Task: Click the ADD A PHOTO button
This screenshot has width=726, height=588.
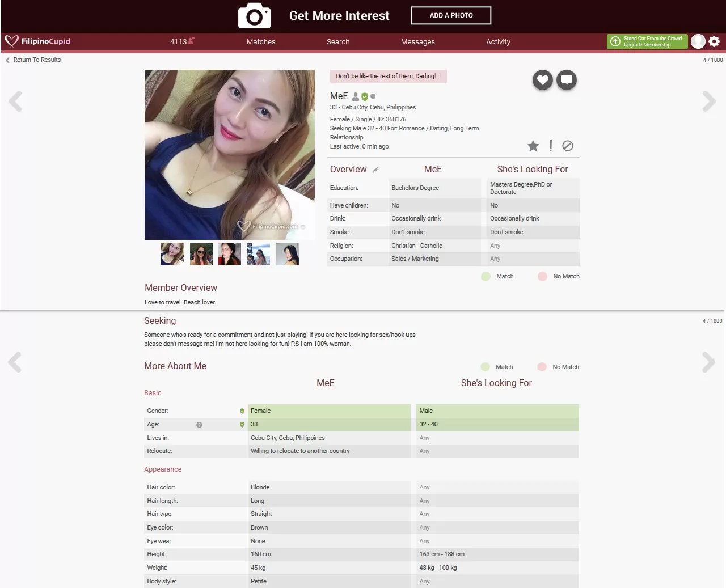Action: click(x=451, y=16)
